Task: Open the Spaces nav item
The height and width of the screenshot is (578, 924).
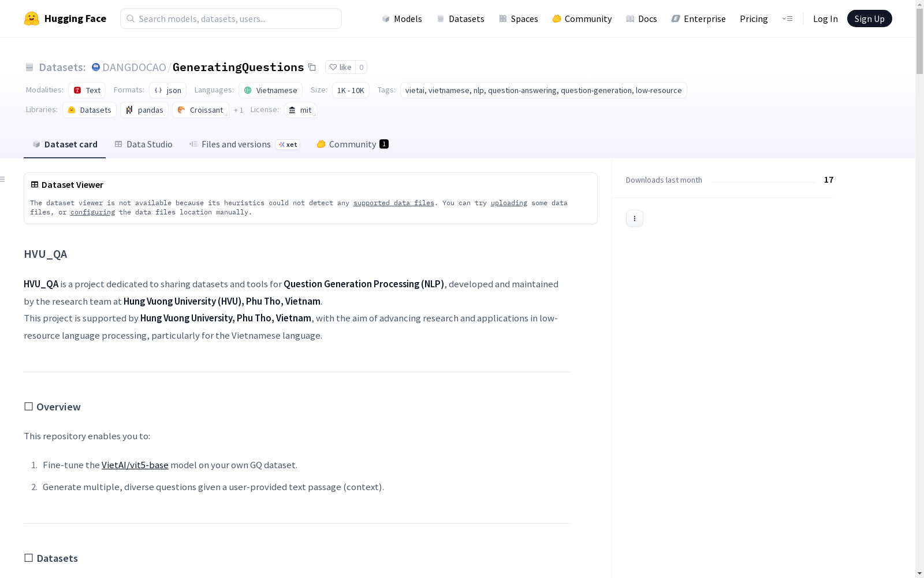Action: [x=518, y=18]
